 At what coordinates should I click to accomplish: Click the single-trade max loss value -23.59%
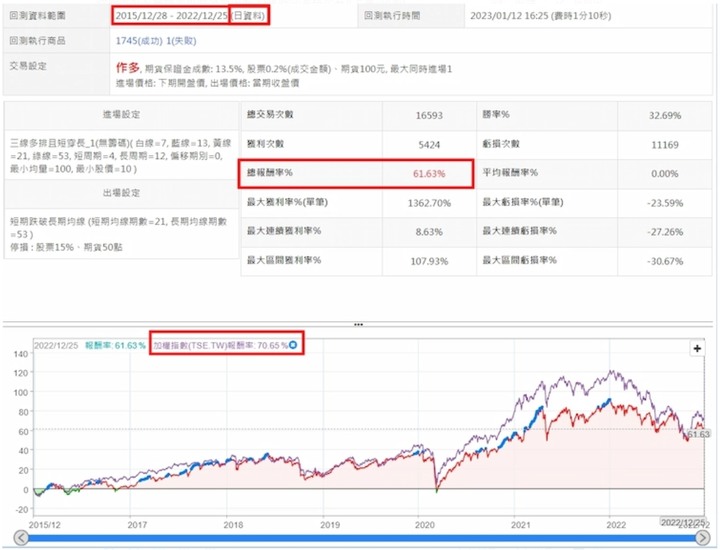click(x=664, y=203)
